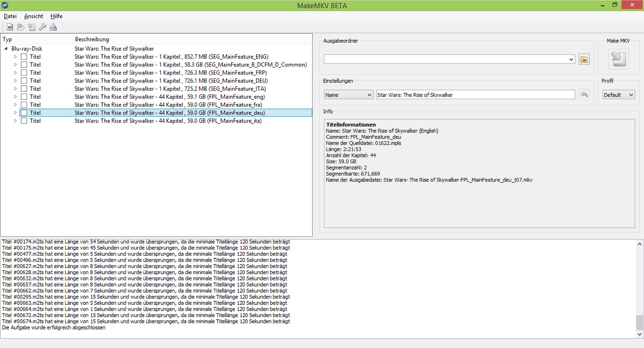Click the 'Comment: FPL_MainFeature_deu' info line

pyautogui.click(x=364, y=137)
